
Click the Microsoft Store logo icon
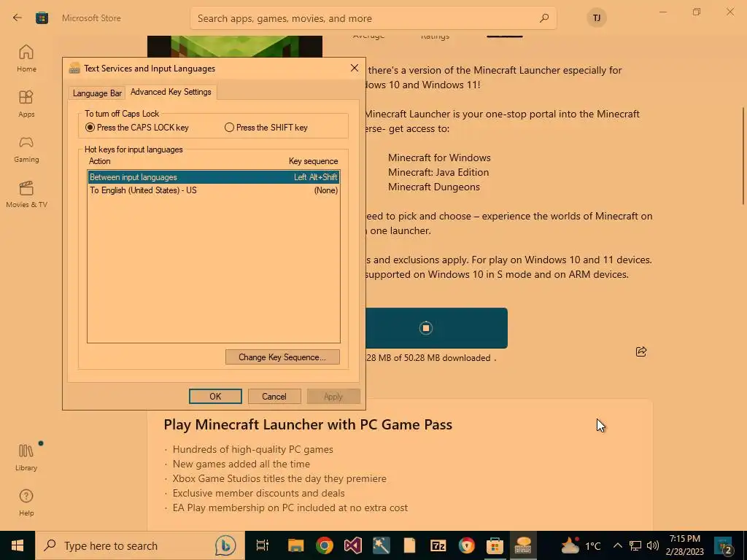coord(42,18)
